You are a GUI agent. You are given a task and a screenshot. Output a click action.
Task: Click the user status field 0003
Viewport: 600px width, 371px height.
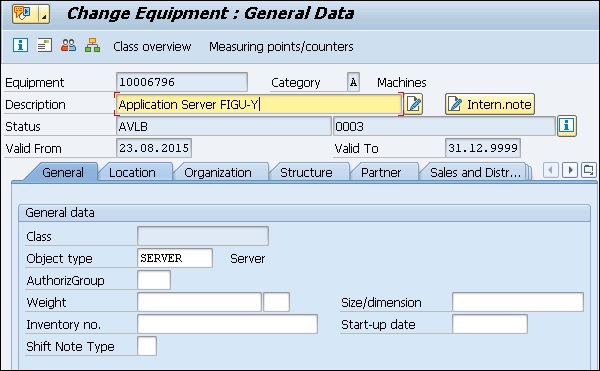pos(444,126)
